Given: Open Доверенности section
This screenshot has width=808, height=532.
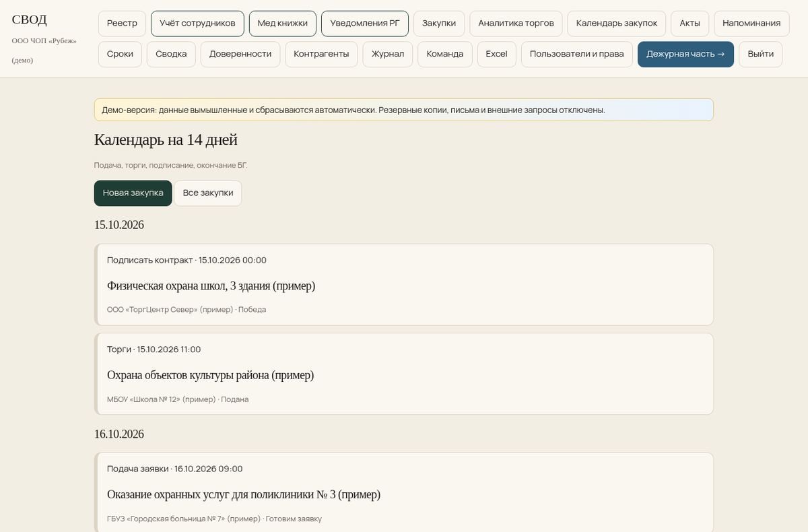Looking at the screenshot, I should [240, 55].
